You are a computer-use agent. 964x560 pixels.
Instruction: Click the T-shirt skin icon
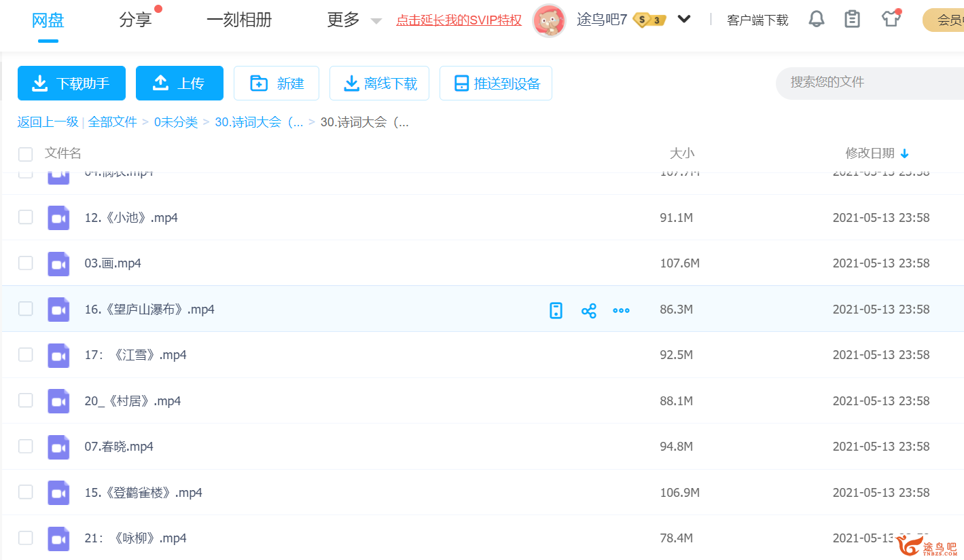891,19
